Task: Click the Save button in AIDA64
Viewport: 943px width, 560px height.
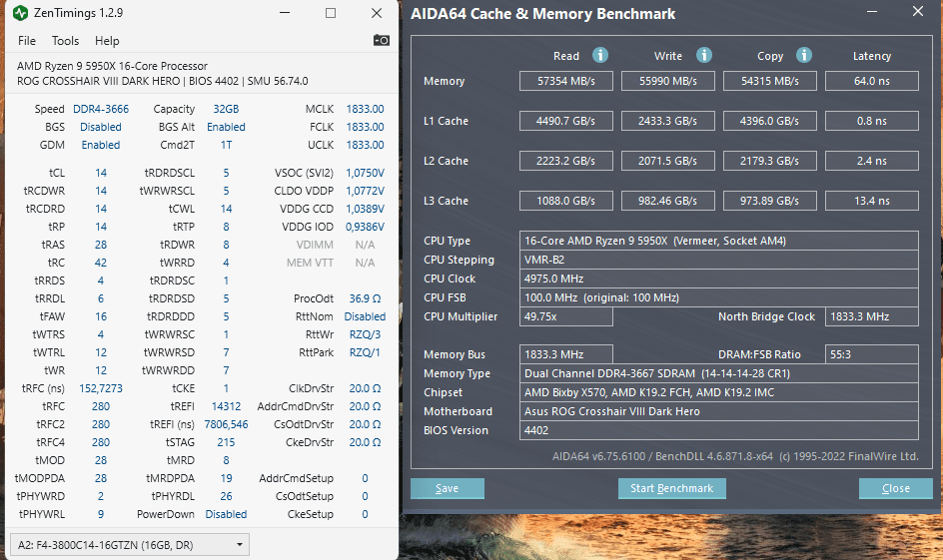Action: point(447,488)
